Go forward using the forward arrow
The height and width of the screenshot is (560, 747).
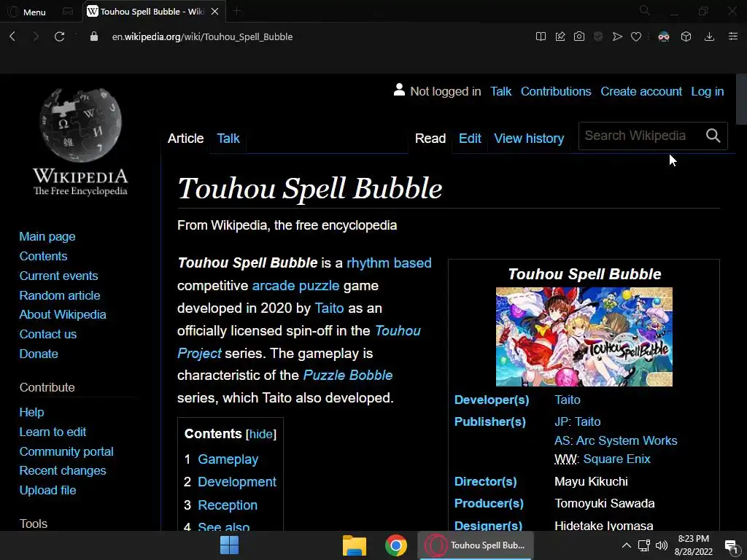pos(36,36)
